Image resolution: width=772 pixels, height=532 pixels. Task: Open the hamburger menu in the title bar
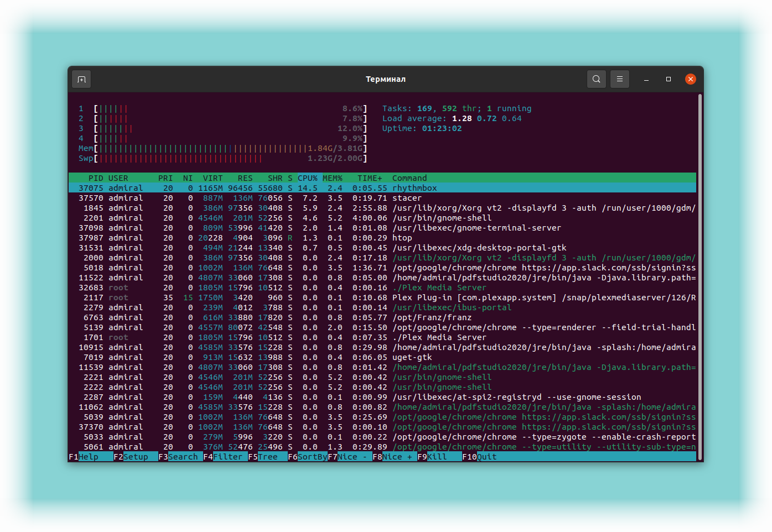coord(620,79)
